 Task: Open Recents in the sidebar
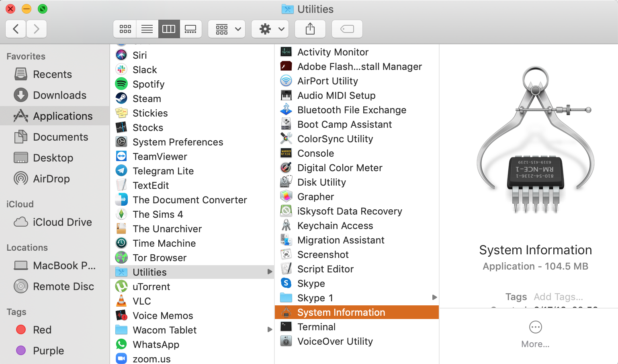pyautogui.click(x=55, y=74)
